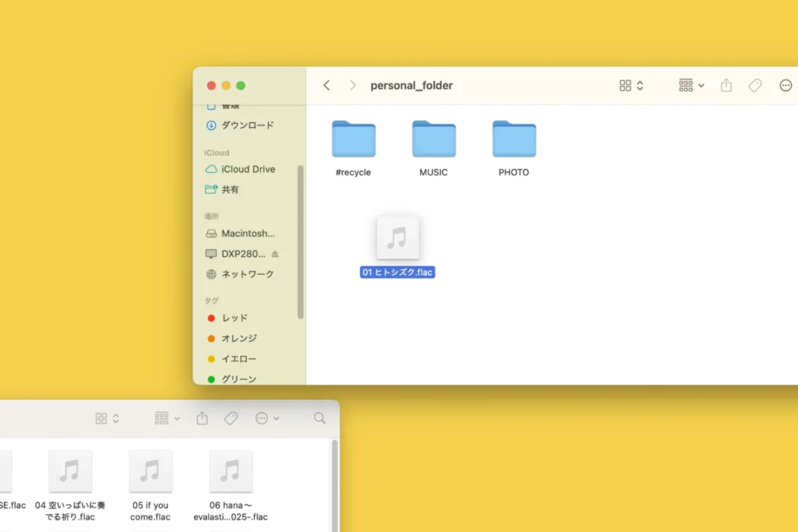Click the tag icon in upper Finder toolbar
798x532 pixels.
click(x=754, y=86)
